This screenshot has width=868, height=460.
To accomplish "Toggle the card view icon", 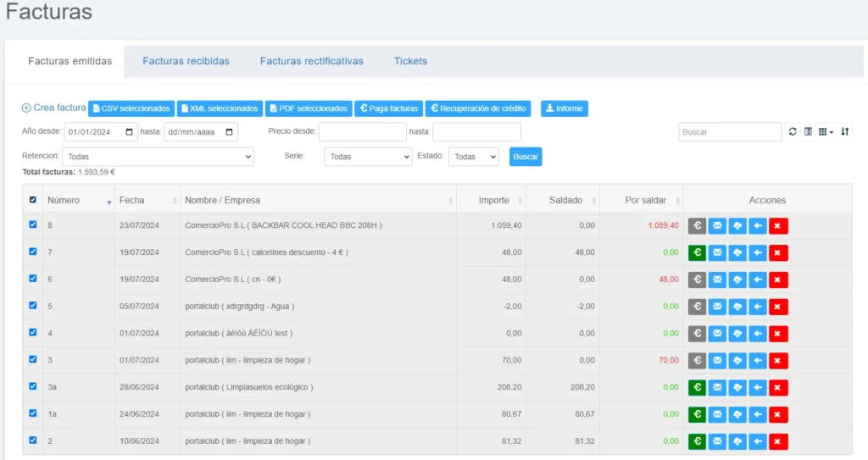I will tap(808, 132).
